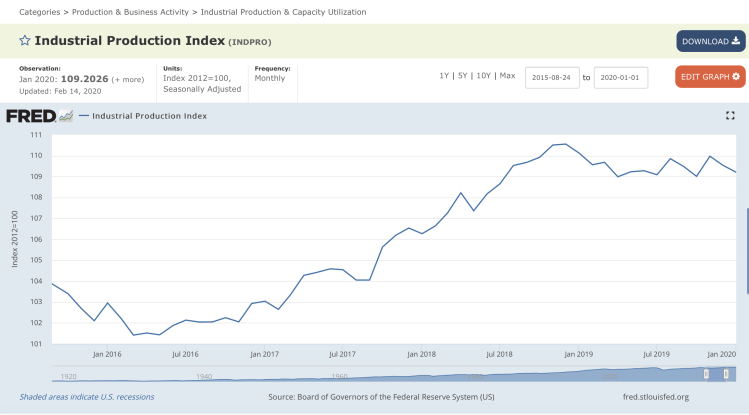Click the start date field 2015-08-24

click(552, 77)
